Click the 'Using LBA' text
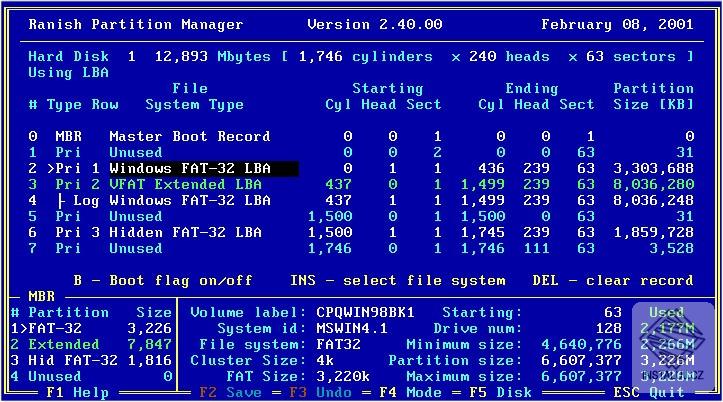723x402 pixels. (68, 73)
